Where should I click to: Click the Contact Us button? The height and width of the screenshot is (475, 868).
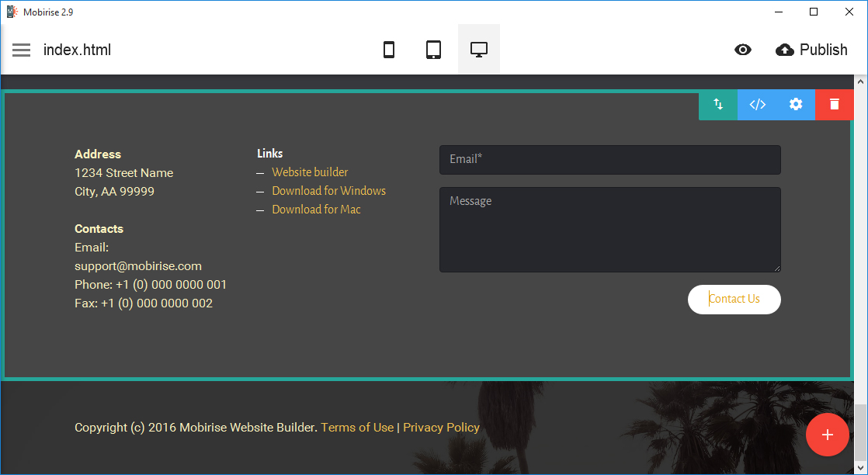tap(734, 300)
